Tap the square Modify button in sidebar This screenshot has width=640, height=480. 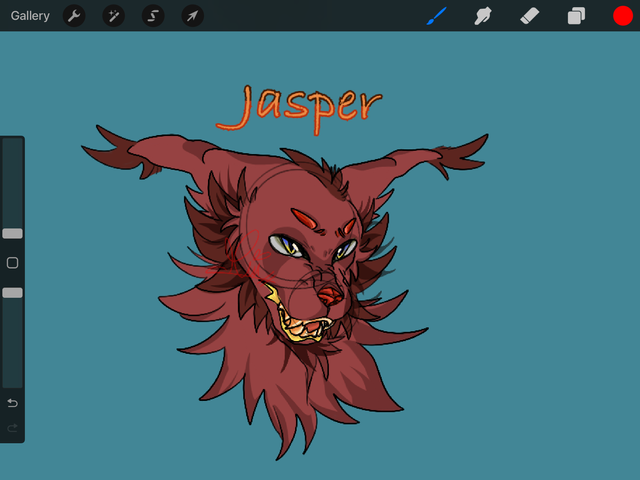[x=13, y=263]
